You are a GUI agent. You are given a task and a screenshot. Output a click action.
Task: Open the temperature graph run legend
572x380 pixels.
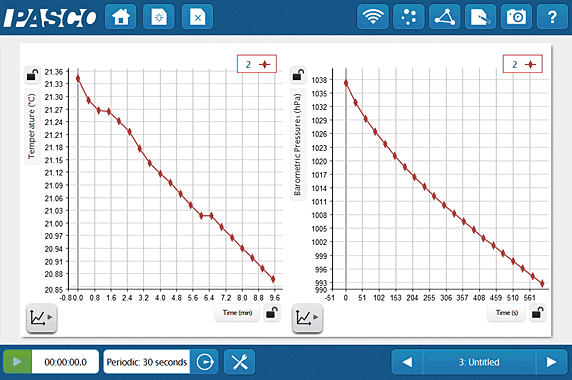(257, 64)
